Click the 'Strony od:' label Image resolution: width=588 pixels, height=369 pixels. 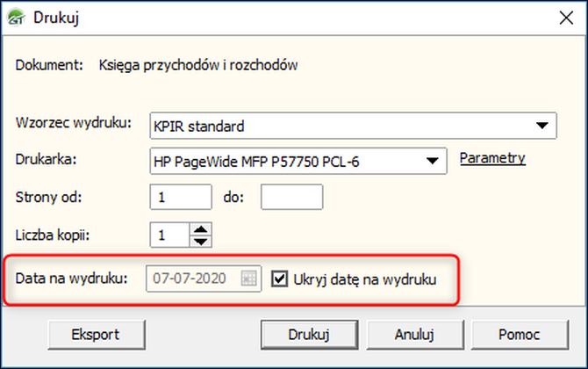48,197
